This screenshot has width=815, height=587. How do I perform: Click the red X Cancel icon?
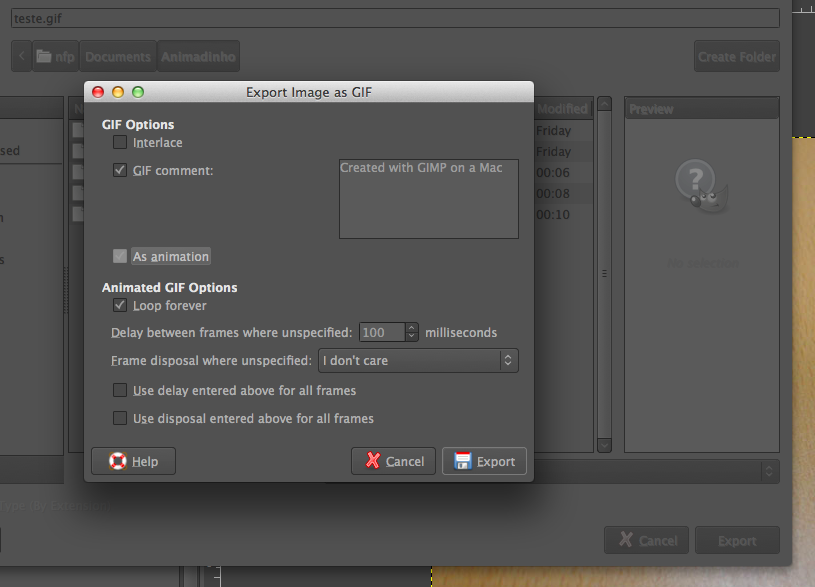pyautogui.click(x=373, y=461)
